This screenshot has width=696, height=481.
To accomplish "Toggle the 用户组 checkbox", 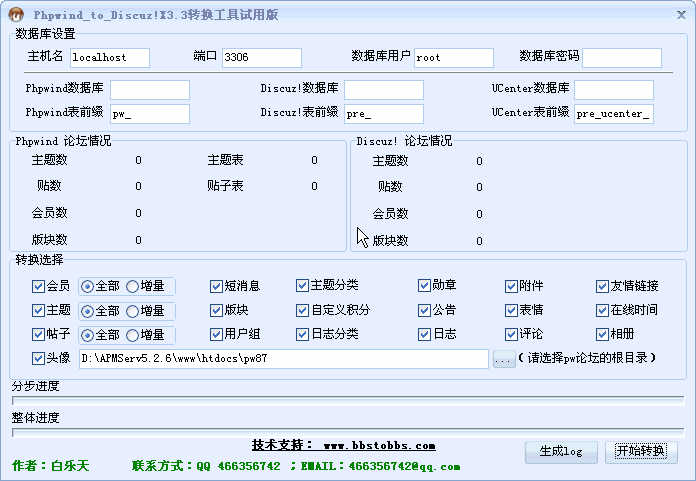I will 216,334.
